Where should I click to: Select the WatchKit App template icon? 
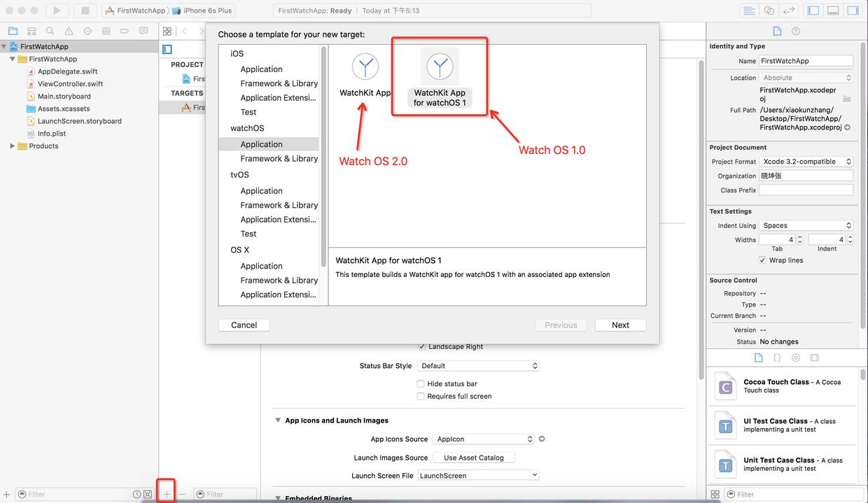[x=365, y=67]
